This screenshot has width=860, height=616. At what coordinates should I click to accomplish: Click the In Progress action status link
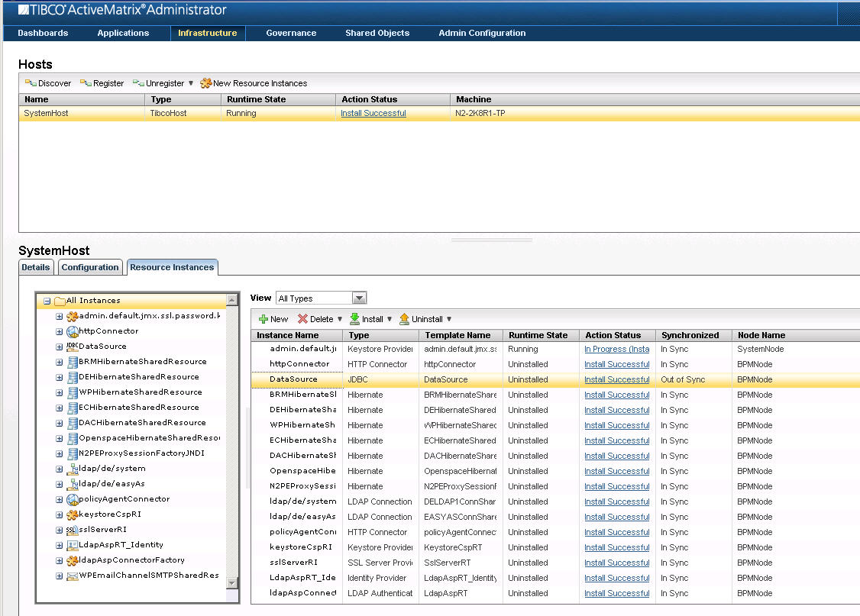pyautogui.click(x=616, y=349)
